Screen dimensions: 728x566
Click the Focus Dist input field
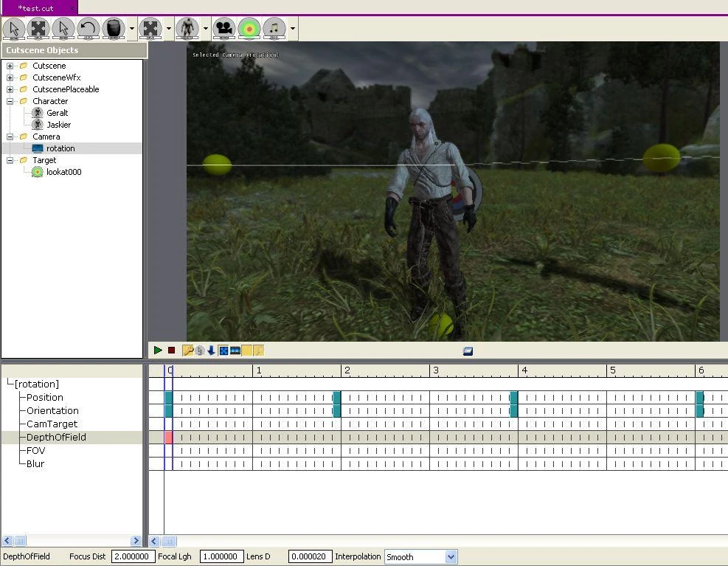point(133,556)
